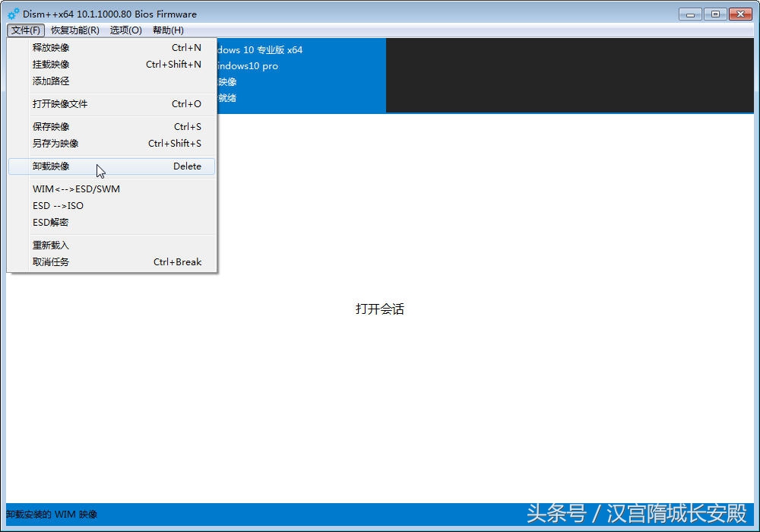Select 卸载映像 menu entry

pos(112,166)
